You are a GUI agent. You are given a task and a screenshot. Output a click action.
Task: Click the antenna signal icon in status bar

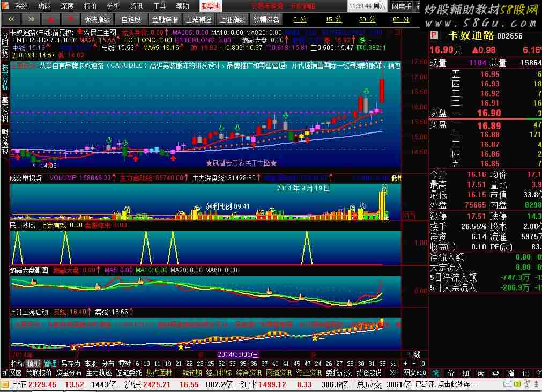(527, 384)
